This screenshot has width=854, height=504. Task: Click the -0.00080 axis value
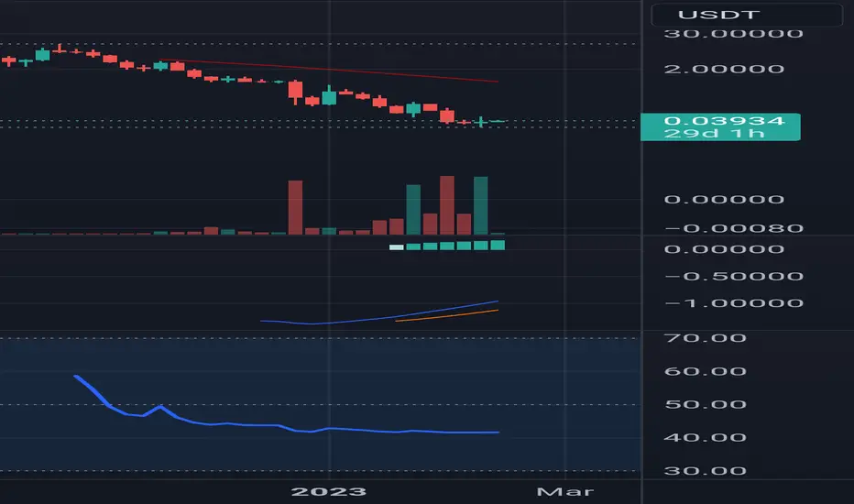(734, 228)
